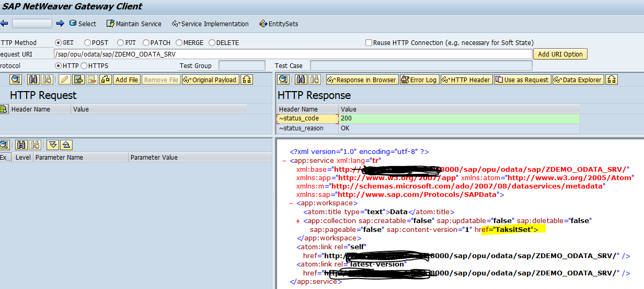The height and width of the screenshot is (289, 644).
Task: Select the OK status reason value
Action: click(459, 128)
